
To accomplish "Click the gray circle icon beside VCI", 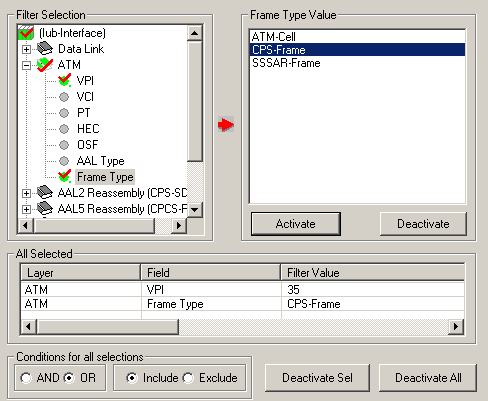I will coord(64,97).
